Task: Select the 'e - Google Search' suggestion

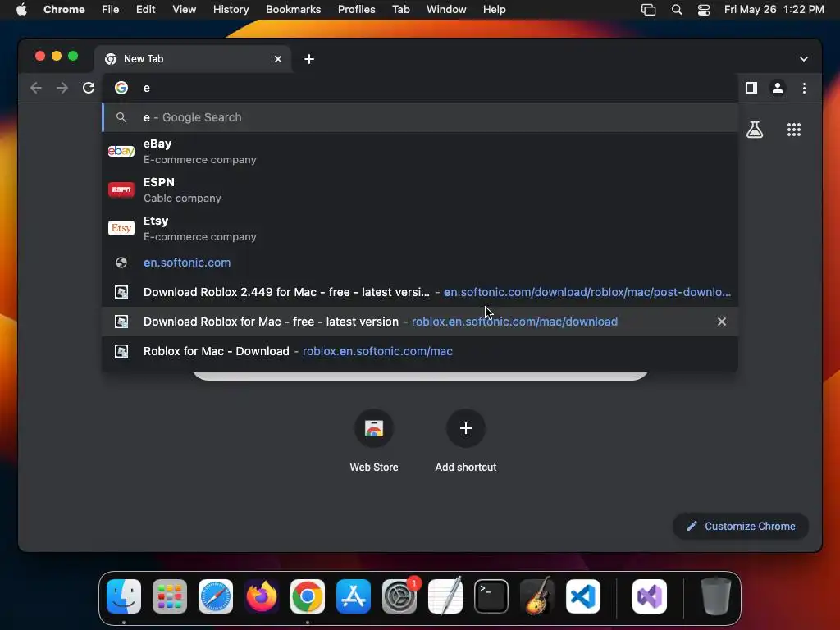Action: pyautogui.click(x=420, y=117)
